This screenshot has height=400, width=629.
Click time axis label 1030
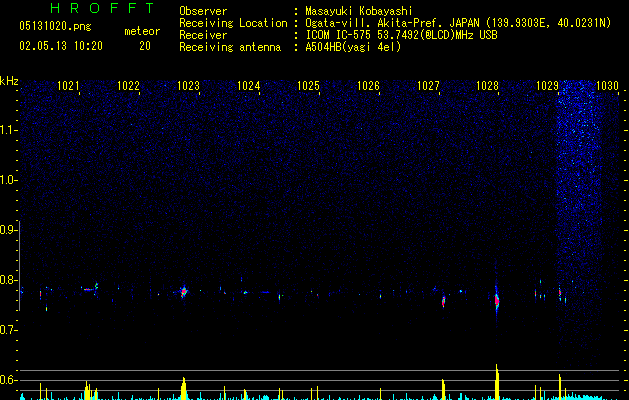pyautogui.click(x=607, y=86)
